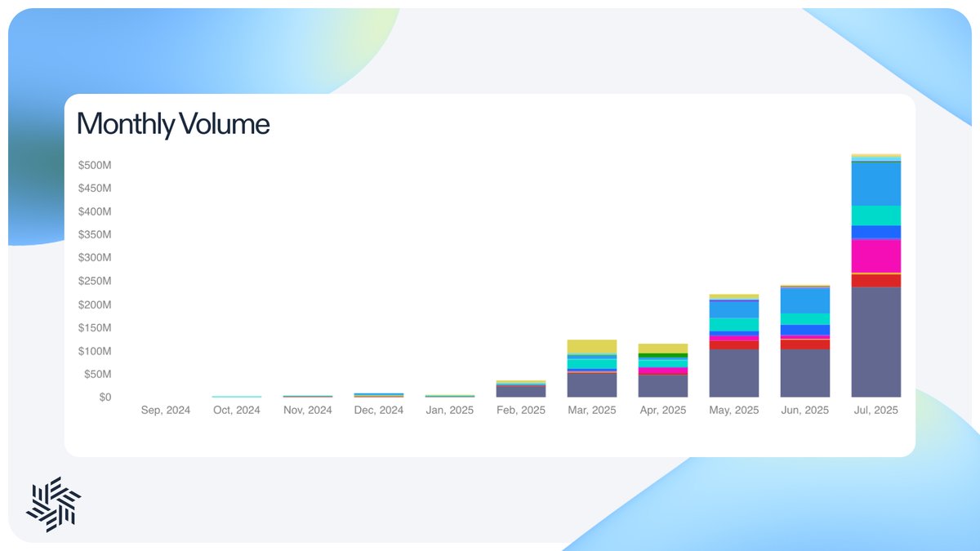Click the teal segment of May 2025 bar
Viewport: 980px width, 551px height.
click(734, 324)
